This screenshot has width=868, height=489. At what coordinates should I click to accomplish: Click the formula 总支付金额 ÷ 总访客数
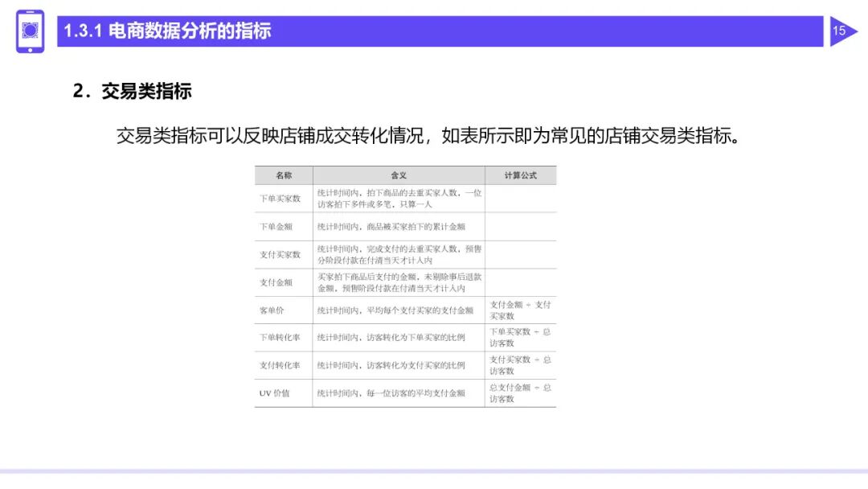(x=521, y=393)
